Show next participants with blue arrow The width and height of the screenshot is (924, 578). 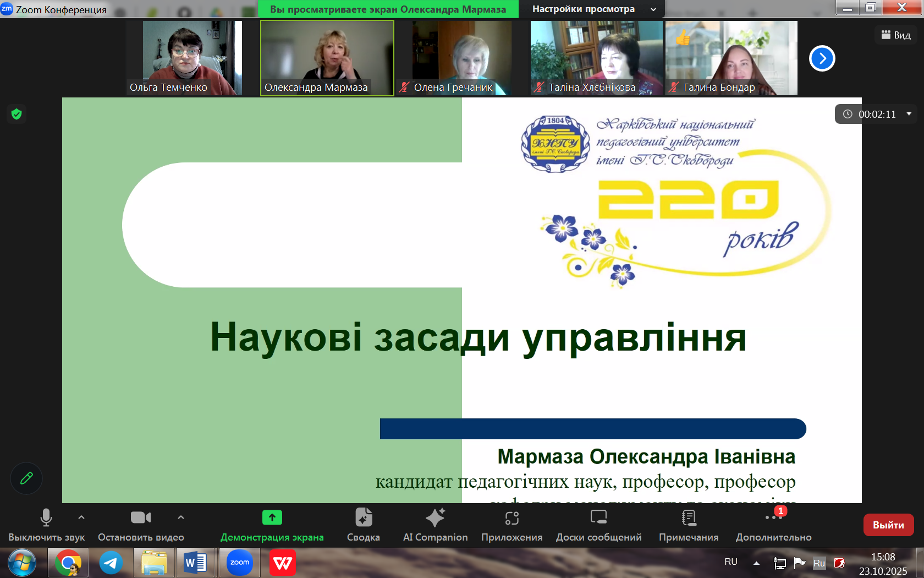(822, 58)
